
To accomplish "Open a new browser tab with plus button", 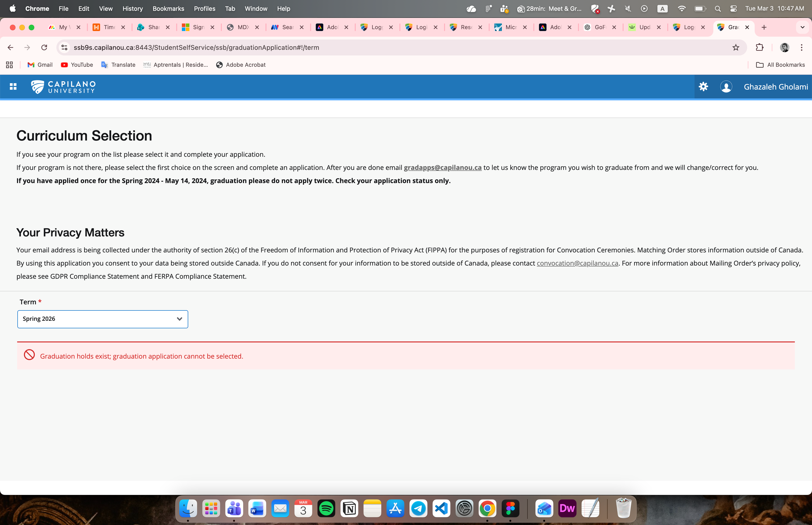I will pyautogui.click(x=764, y=27).
